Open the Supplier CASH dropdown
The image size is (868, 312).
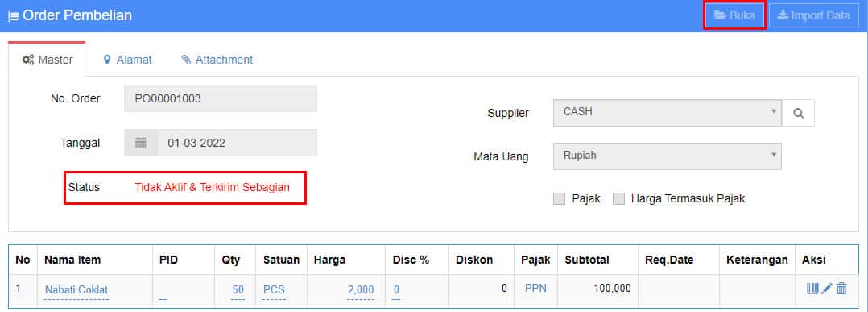[x=667, y=113]
